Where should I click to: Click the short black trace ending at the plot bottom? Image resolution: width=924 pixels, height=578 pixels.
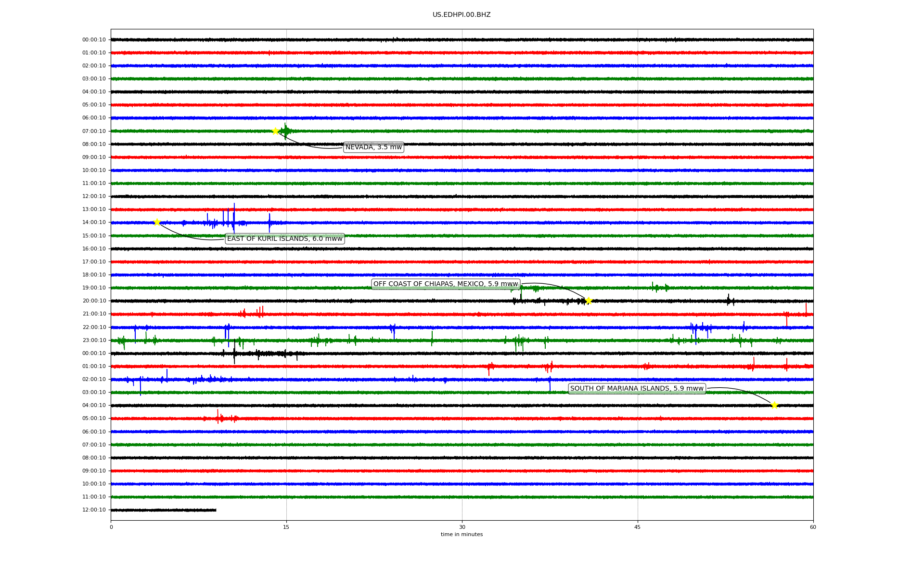click(x=164, y=510)
